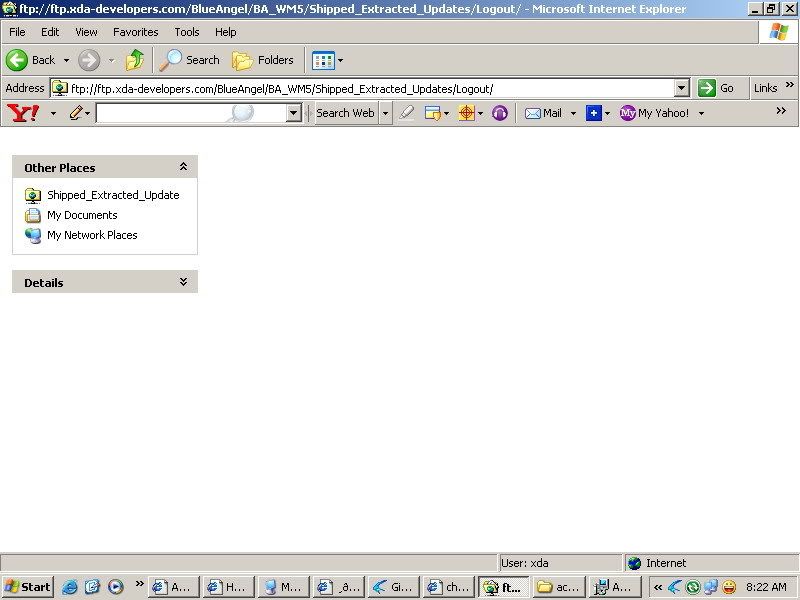Open the Yahoo search box dropdown
Image resolution: width=800 pixels, height=600 pixels.
293,113
